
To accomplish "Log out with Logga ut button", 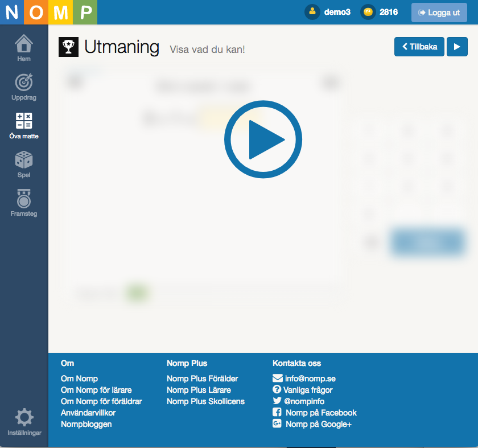I will click(x=439, y=13).
